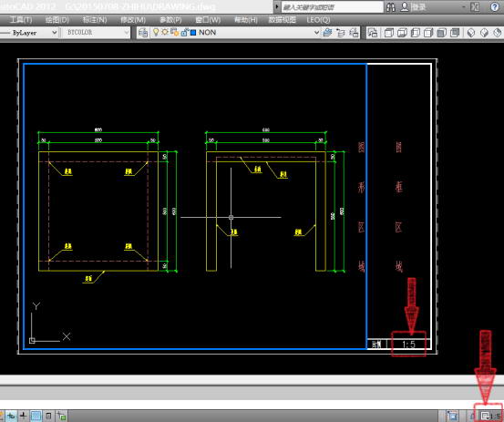The image size is (504, 422).
Task: Open the 绘图(D) menu
Action: click(57, 20)
